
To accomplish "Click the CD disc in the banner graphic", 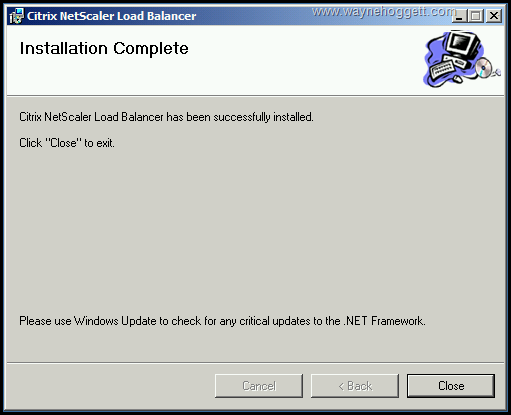I will coord(483,68).
